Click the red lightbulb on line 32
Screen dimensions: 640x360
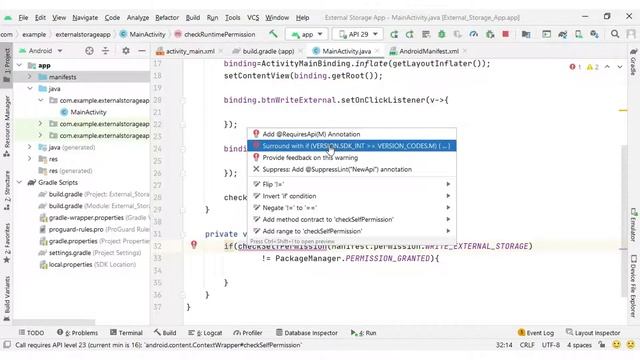tap(194, 244)
